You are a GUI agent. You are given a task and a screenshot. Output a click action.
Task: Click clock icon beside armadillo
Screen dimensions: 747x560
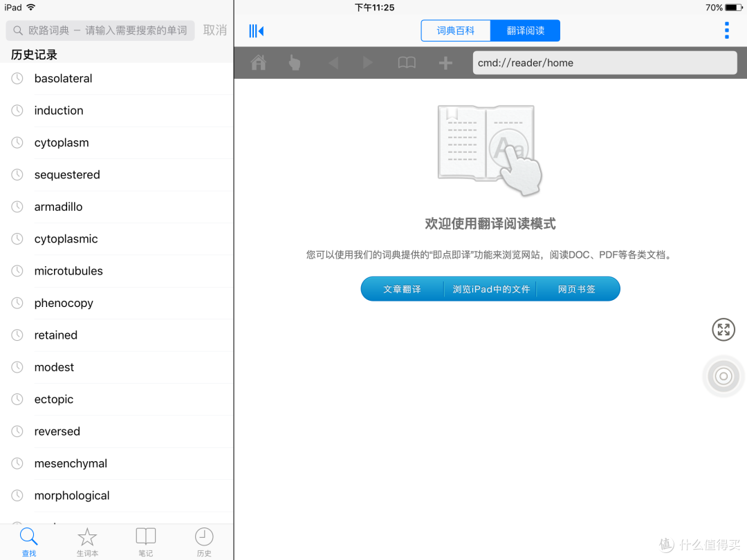[17, 207]
